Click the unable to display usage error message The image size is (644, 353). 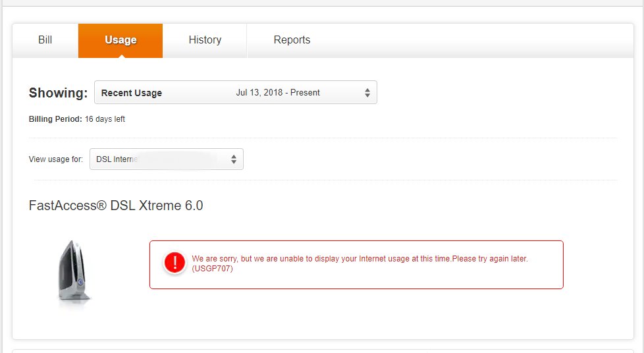click(x=360, y=263)
